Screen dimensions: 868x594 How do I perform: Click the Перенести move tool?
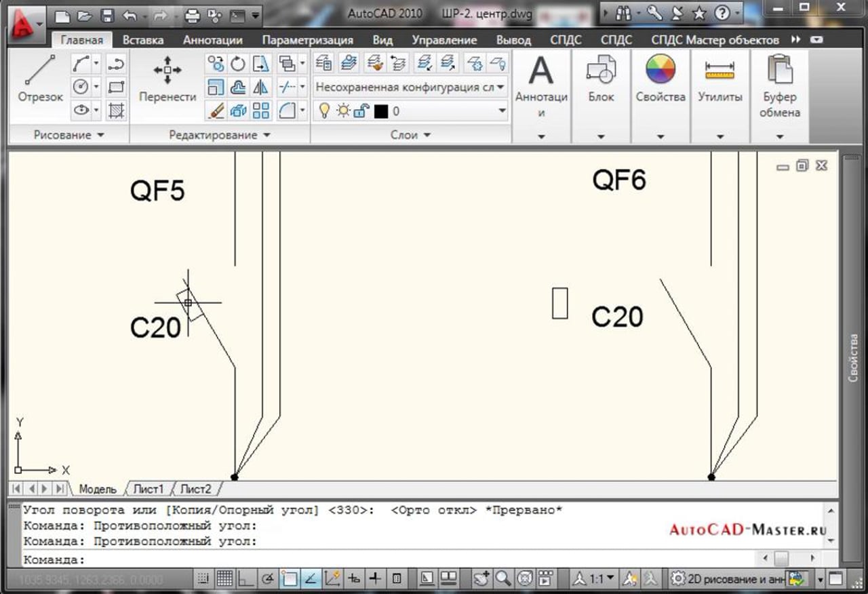point(167,78)
